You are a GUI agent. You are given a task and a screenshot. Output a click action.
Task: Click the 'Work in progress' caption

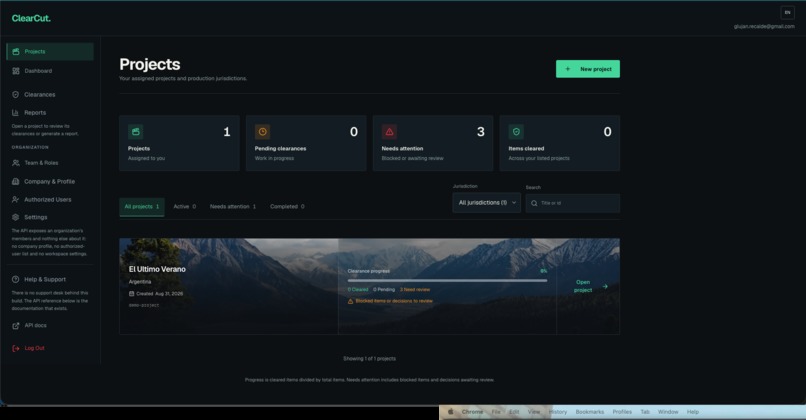274,158
